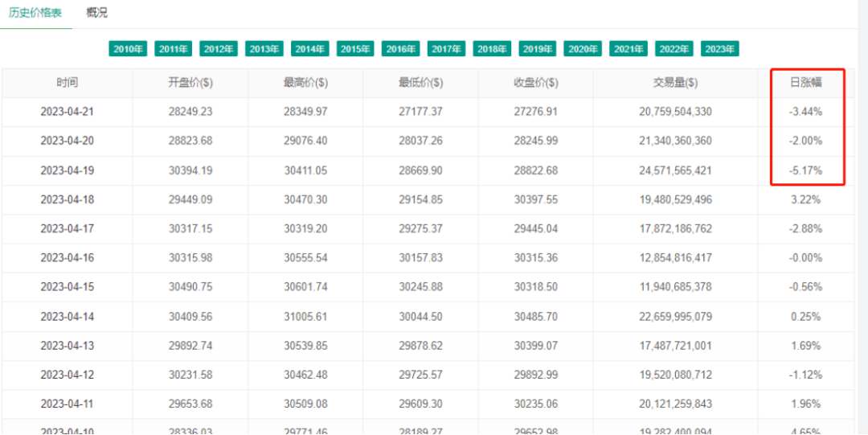Screen dimensions: 868x435
Task: Open data for 2015年
Action: (356, 49)
